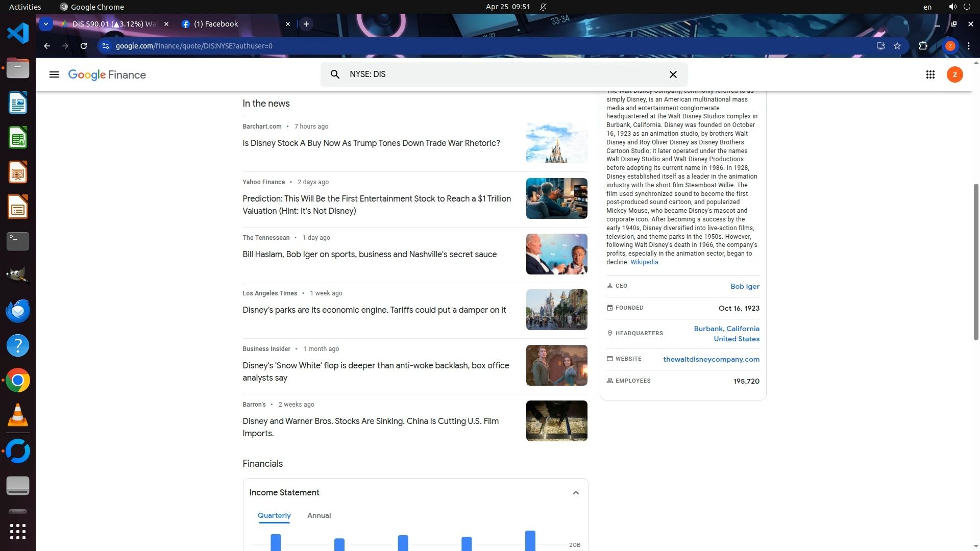
Task: Visit thewaltdisneycompany.com website link
Action: click(x=711, y=359)
